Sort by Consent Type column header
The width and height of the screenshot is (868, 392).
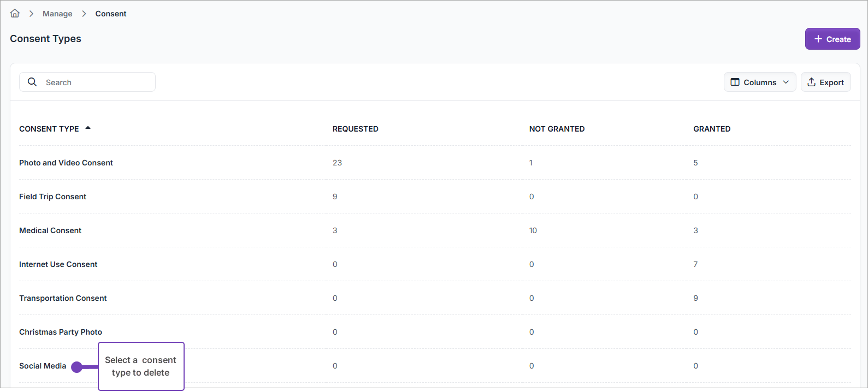pos(49,129)
